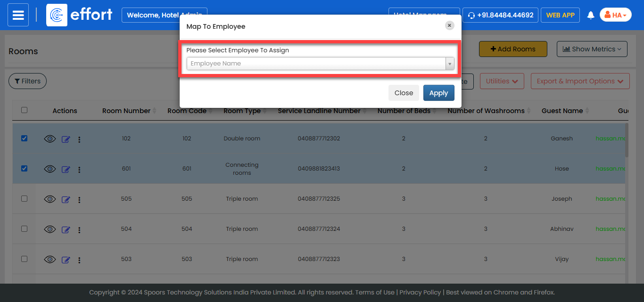Uncheck the room 601 checkbox
The width and height of the screenshot is (644, 302).
click(x=25, y=169)
